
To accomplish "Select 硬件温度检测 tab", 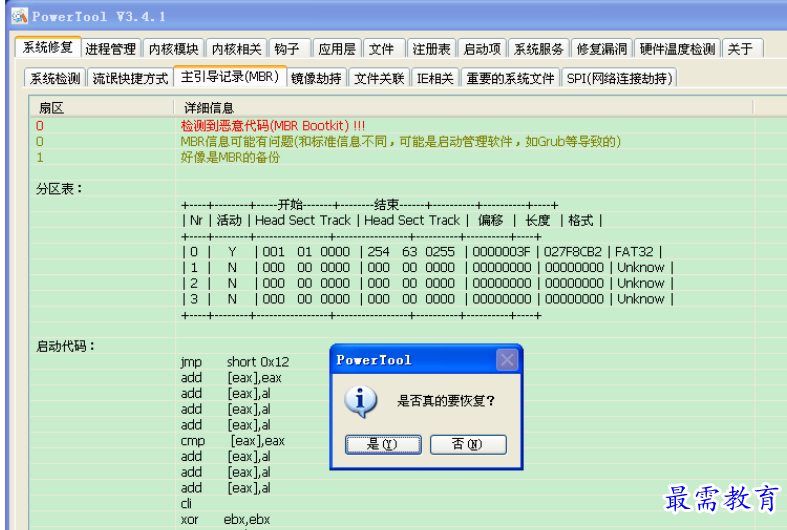I will (677, 49).
